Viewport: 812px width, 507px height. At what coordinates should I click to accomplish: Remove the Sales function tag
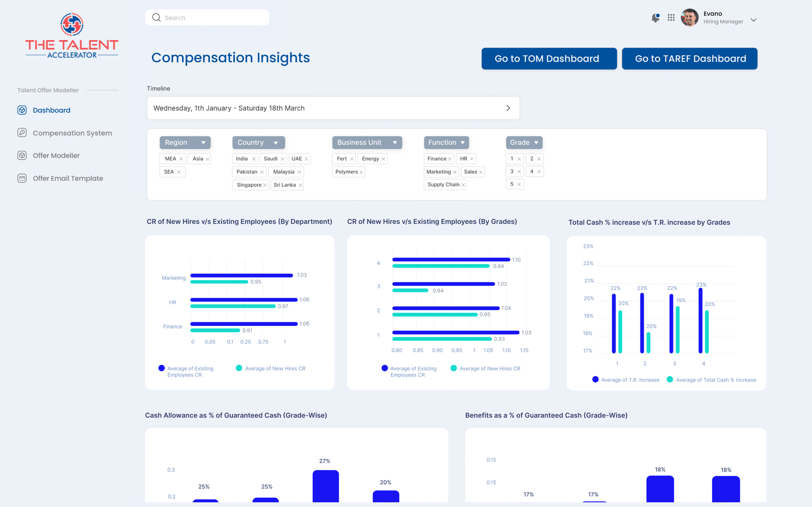[481, 172]
